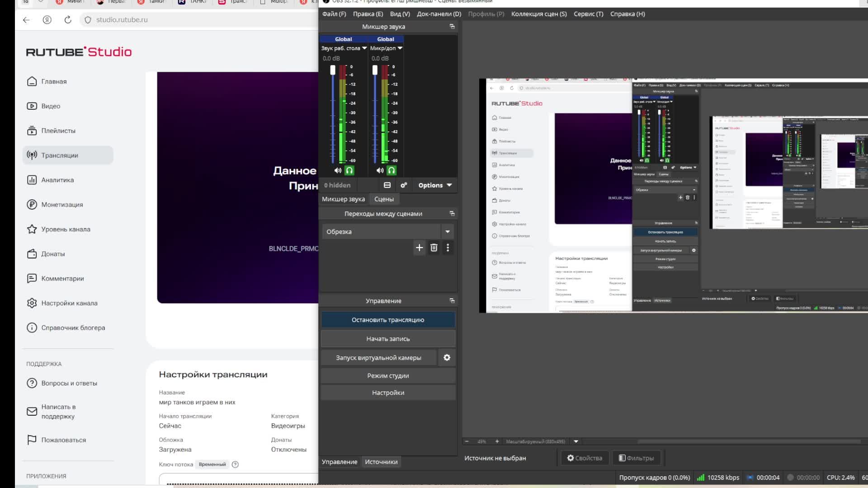This screenshot has width=868, height=488.
Task: Open transition properties three-dot menu
Action: click(x=448, y=248)
